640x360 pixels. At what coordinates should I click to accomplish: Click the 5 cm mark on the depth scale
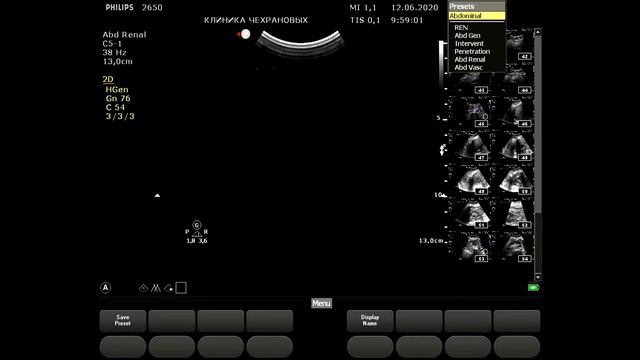(x=439, y=118)
